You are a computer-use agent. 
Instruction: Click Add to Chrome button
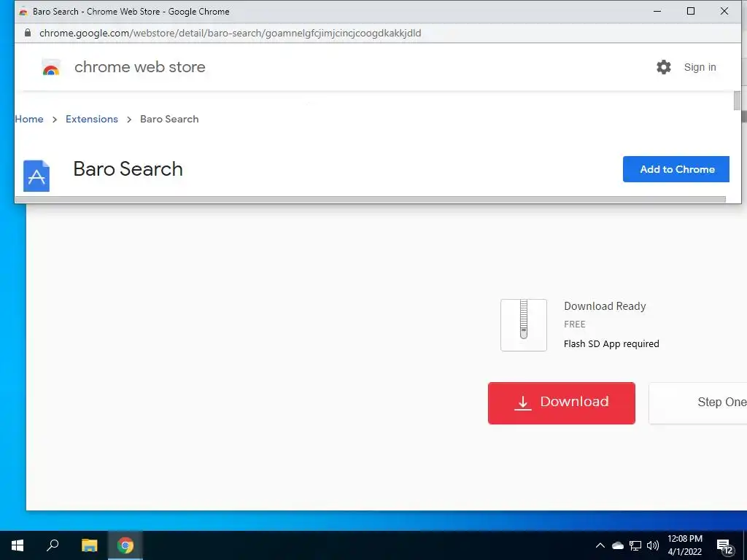pyautogui.click(x=676, y=169)
